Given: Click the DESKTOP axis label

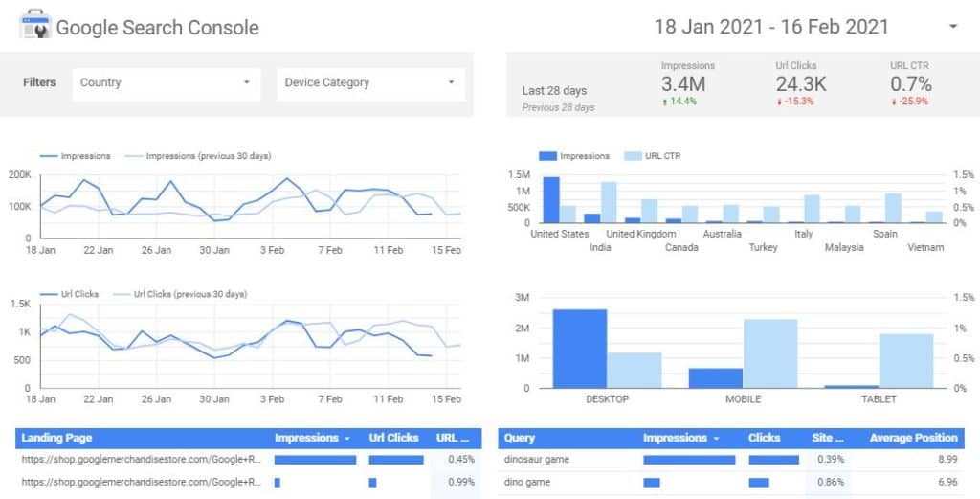Looking at the screenshot, I should tap(607, 399).
